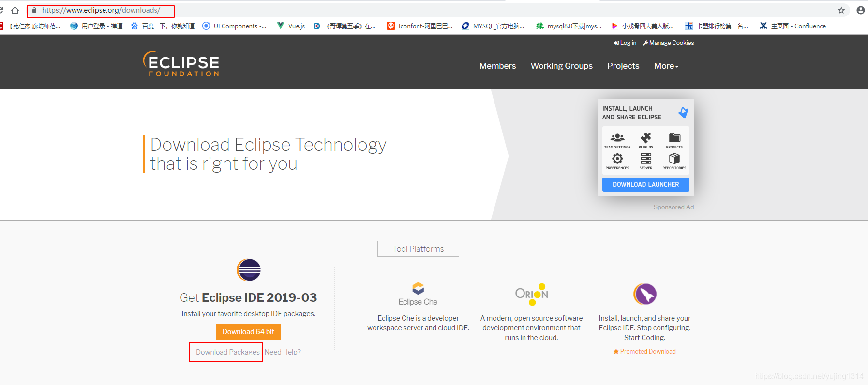Open the 小戏骨四大美人 bookmark

643,26
